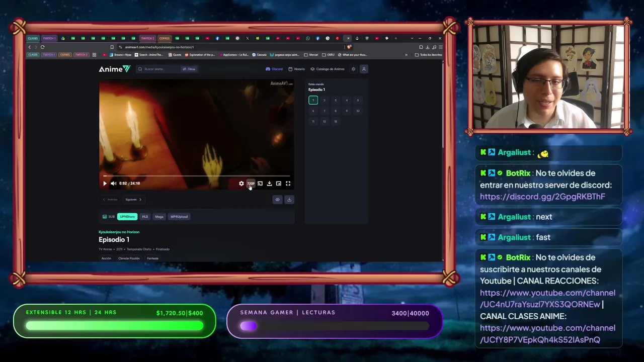Enter fullscreen video mode
The image size is (644, 362).
click(x=288, y=184)
